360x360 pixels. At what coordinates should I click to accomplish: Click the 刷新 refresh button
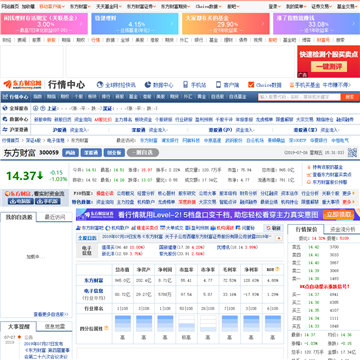click(273, 228)
